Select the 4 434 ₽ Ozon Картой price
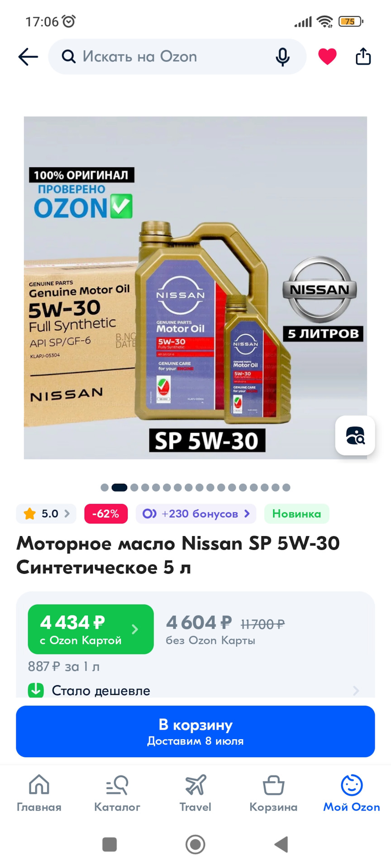The height and width of the screenshot is (868, 391). coord(91,629)
